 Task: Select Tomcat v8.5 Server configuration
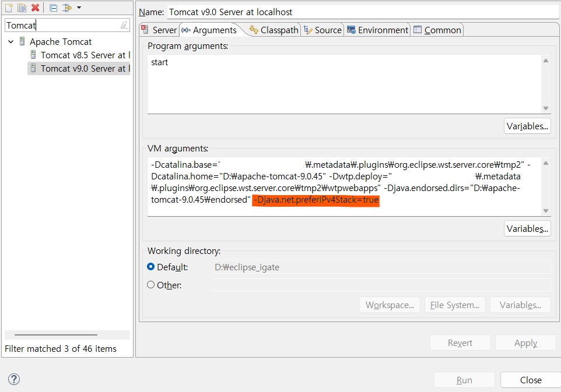click(85, 55)
